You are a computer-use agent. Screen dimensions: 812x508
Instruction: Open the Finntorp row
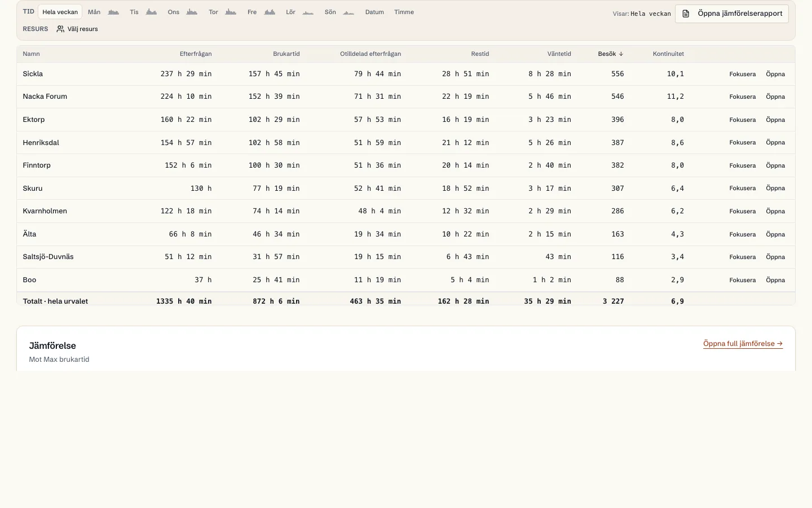775,165
